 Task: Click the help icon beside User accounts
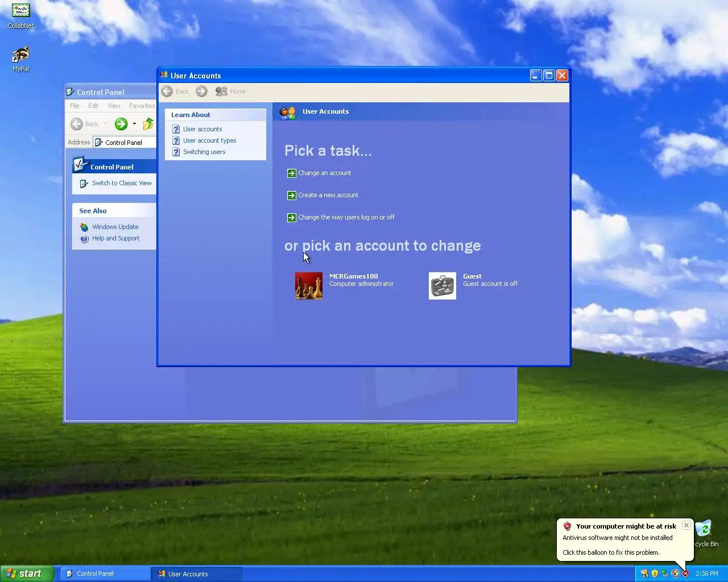point(176,129)
